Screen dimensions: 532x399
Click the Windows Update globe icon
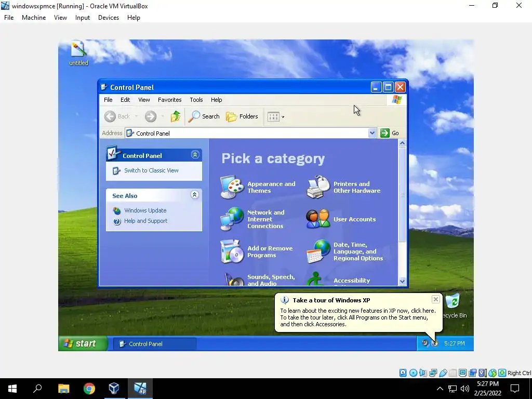click(117, 211)
